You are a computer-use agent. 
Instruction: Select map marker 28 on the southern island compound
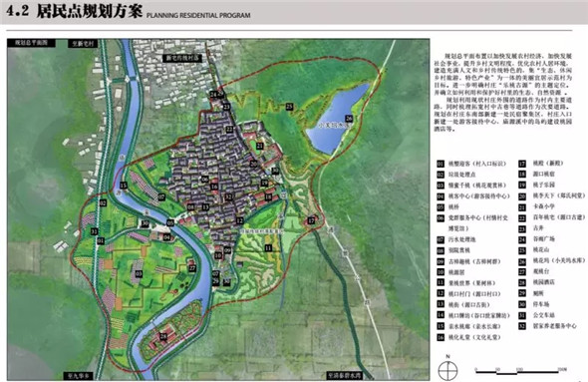[163, 336]
